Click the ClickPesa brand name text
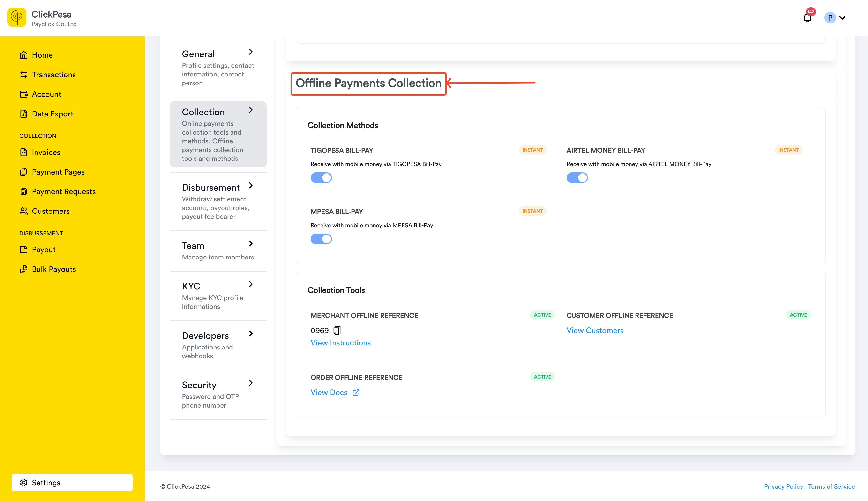Image resolution: width=868 pixels, height=501 pixels. click(x=52, y=14)
